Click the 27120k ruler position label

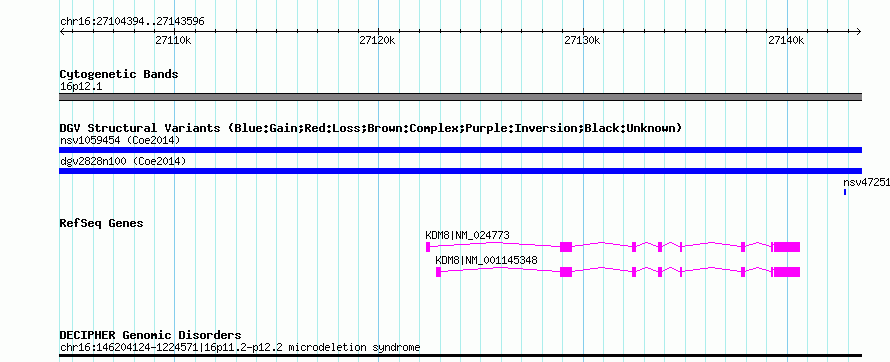pyautogui.click(x=377, y=41)
